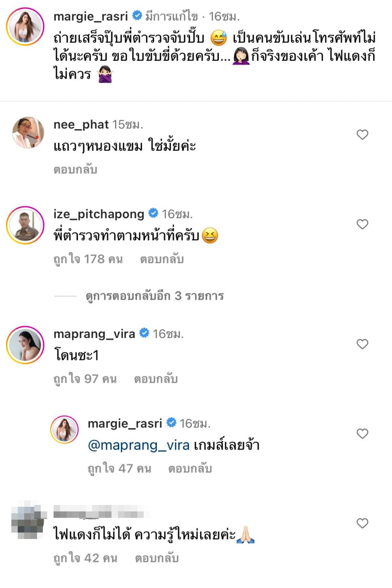Like margie_rasri's reply with the heart icon
This screenshot has height=588, width=392.
(362, 434)
